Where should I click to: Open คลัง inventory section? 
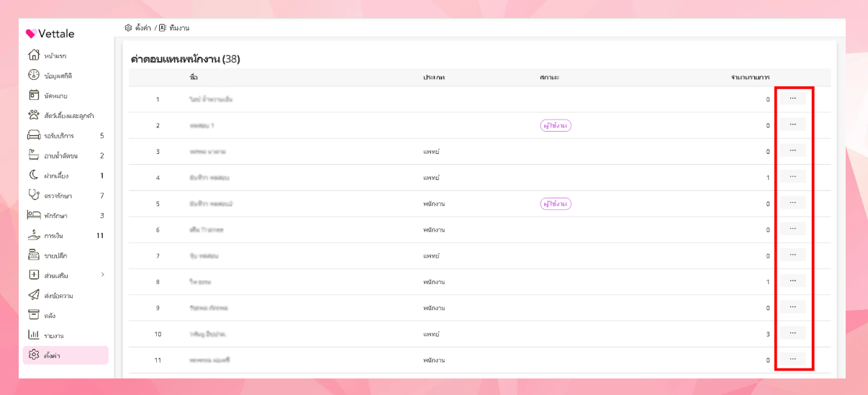pyautogui.click(x=65, y=315)
